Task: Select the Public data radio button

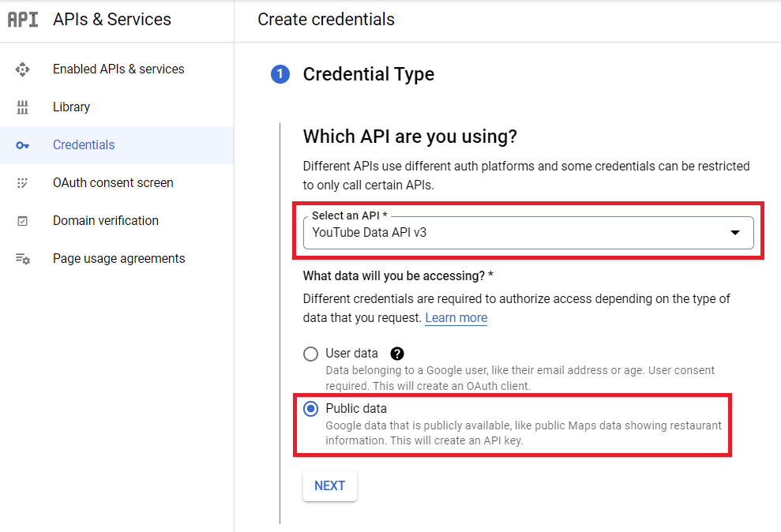Action: [311, 409]
